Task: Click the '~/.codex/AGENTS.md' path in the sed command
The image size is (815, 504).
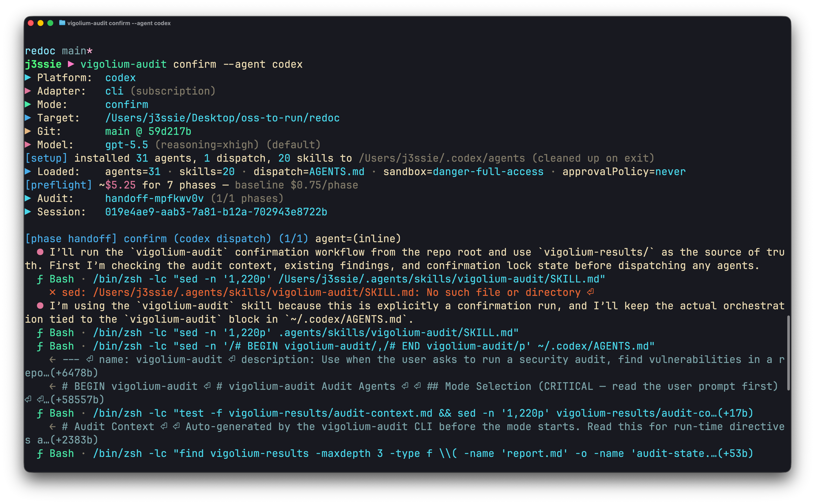Action: (593, 346)
